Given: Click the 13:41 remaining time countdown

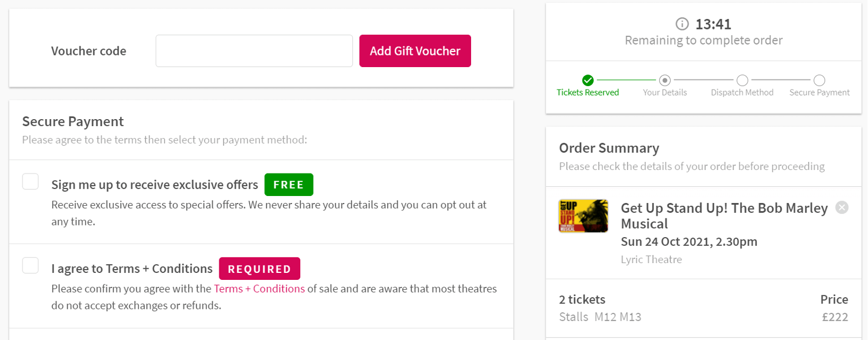Looking at the screenshot, I should [713, 24].
